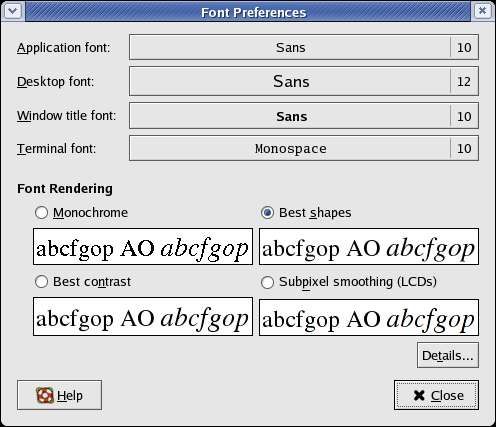This screenshot has width=496, height=427.
Task: Select the Monochrome rendering option
Action: pyautogui.click(x=41, y=213)
